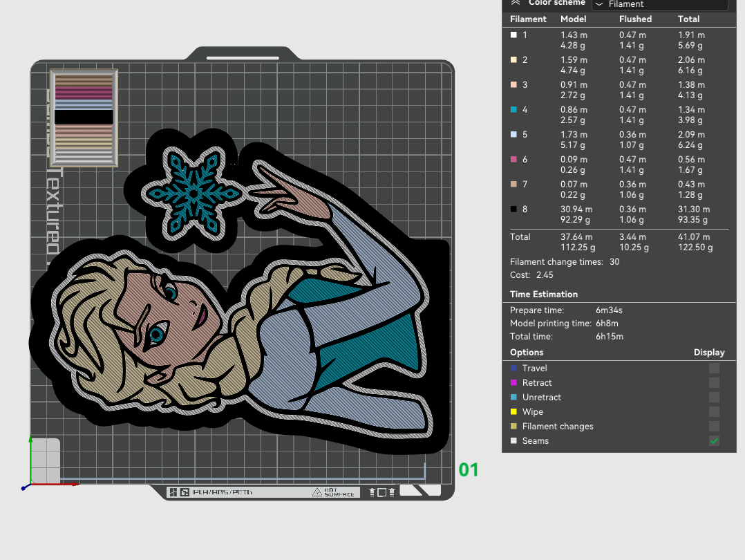Collapse the Color scheme panel chevron
The image size is (745, 560).
point(516,2)
